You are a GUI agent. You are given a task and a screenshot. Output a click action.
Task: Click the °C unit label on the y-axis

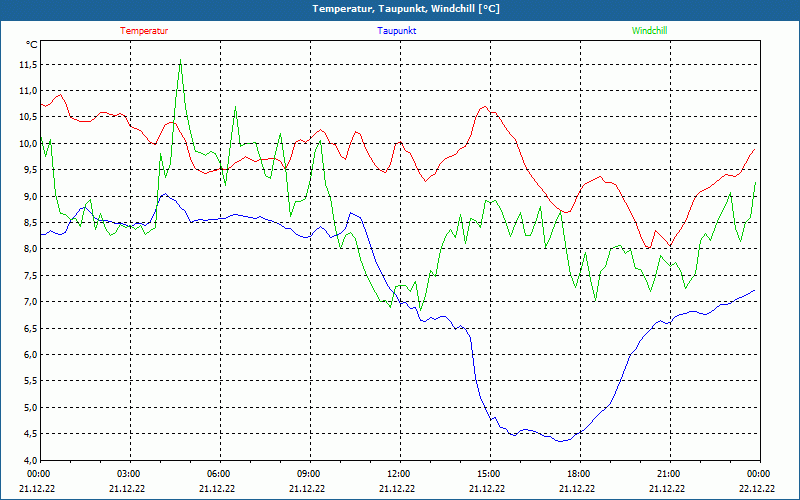click(x=32, y=44)
